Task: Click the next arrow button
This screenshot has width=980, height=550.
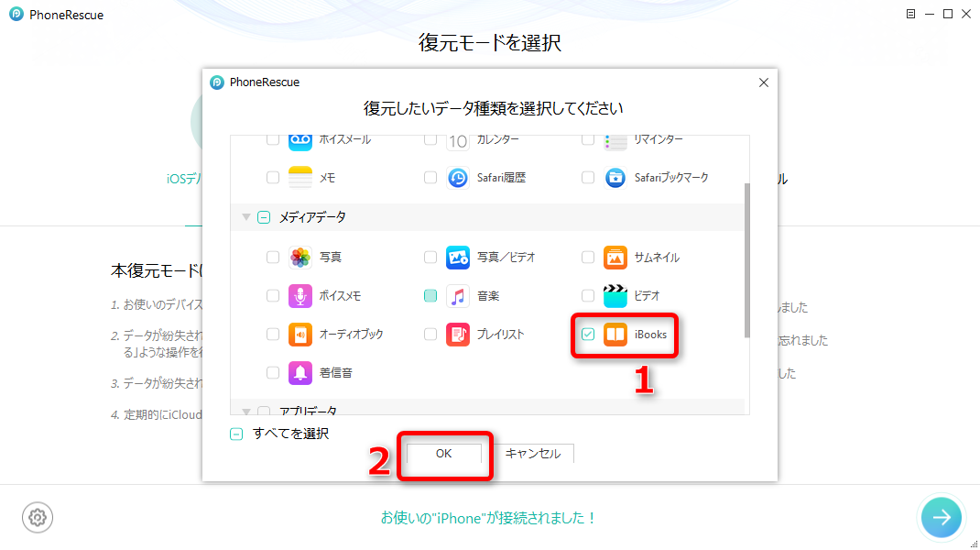Action: [x=942, y=517]
